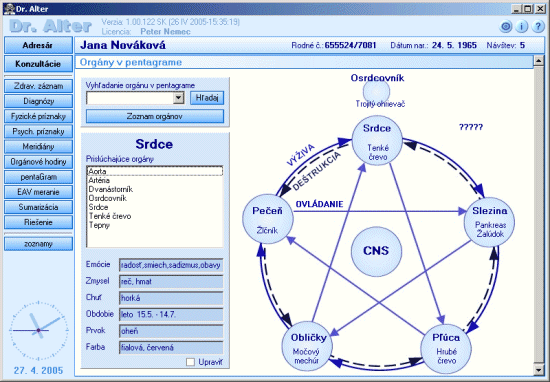Expand the organ search dropdown arrow

coord(179,98)
